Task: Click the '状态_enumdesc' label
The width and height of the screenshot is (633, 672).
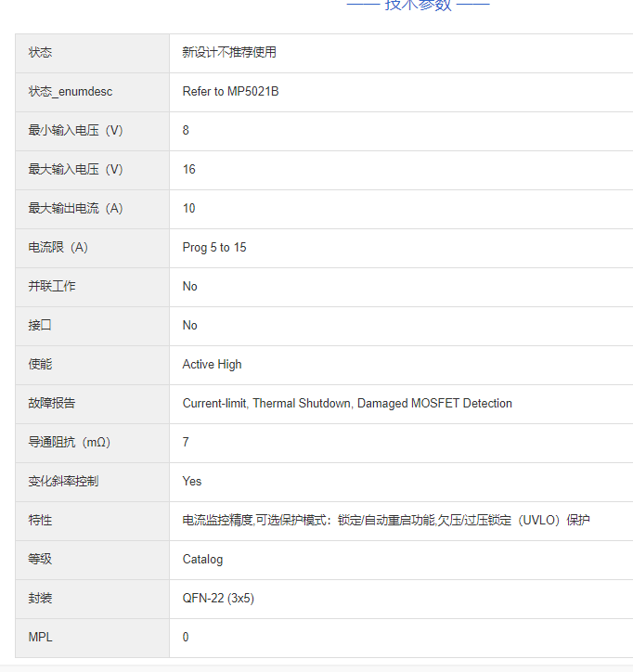Action: [x=71, y=91]
